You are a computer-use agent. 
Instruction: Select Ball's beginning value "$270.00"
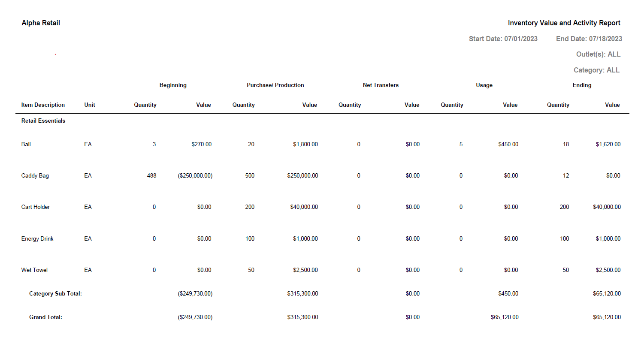click(201, 145)
